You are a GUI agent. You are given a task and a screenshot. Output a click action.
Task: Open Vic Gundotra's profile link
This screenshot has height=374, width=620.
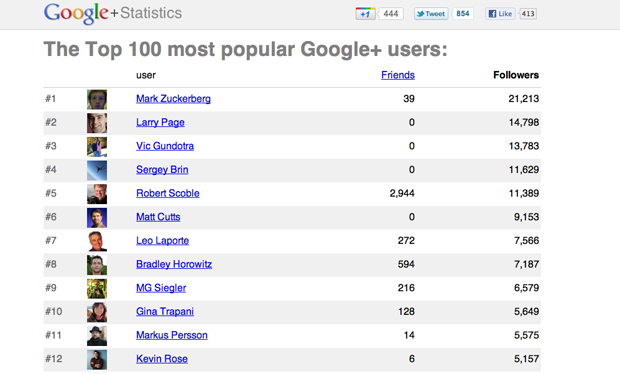click(x=165, y=146)
